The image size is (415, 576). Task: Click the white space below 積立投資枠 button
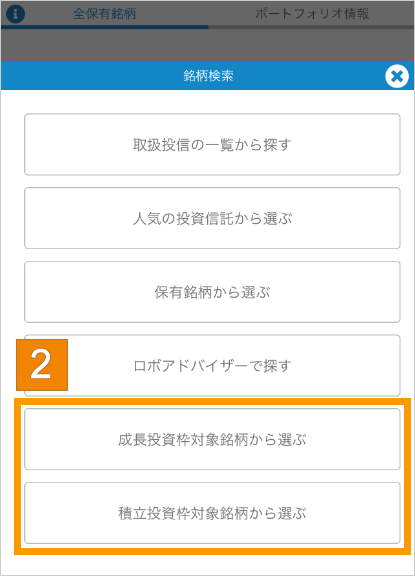[x=208, y=565]
